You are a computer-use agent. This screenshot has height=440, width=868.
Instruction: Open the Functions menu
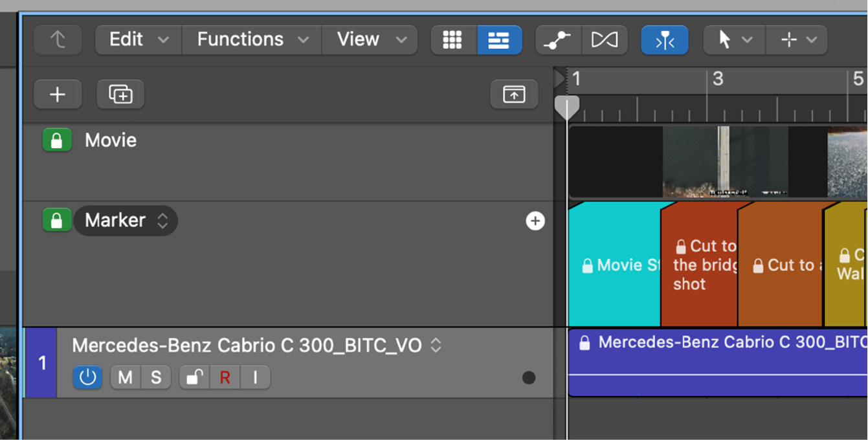pos(252,39)
